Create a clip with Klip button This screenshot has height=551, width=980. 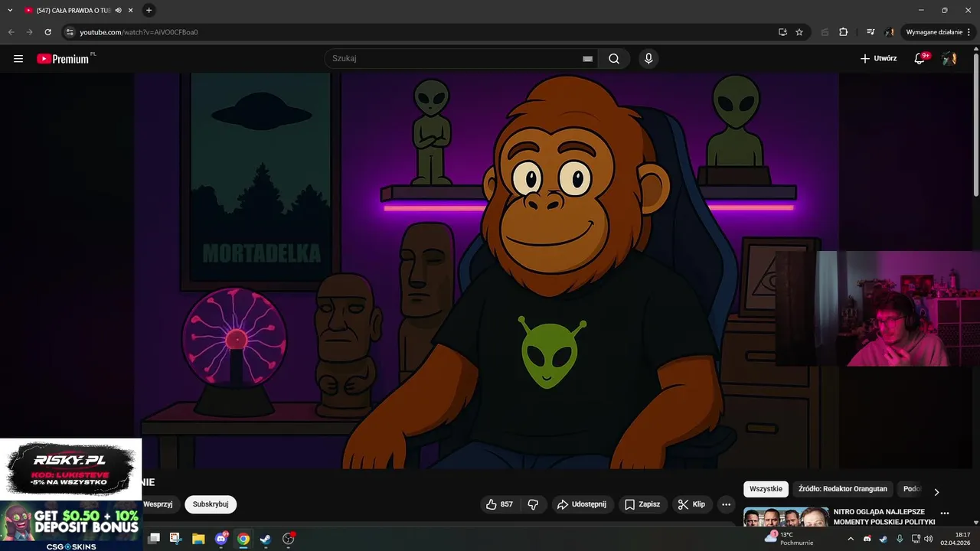click(691, 504)
